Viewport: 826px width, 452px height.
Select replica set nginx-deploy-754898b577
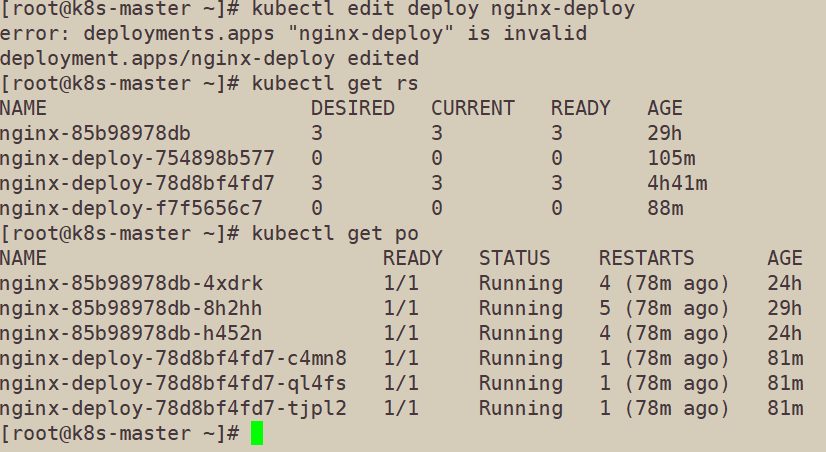point(137,159)
